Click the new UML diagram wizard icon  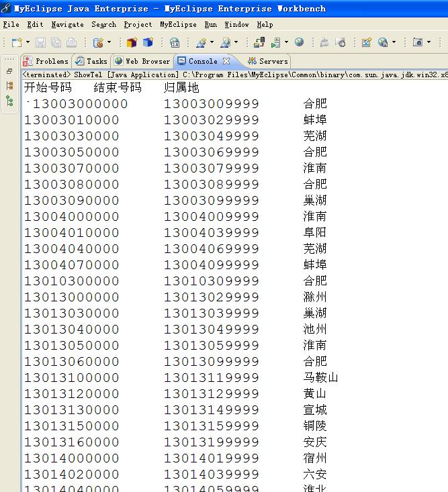point(201,42)
